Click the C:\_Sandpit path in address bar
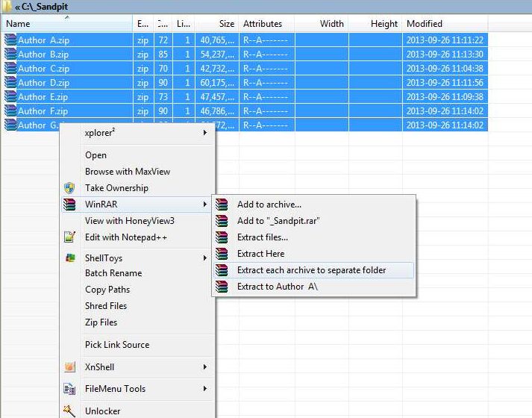This screenshot has width=532, height=418. tap(45, 7)
